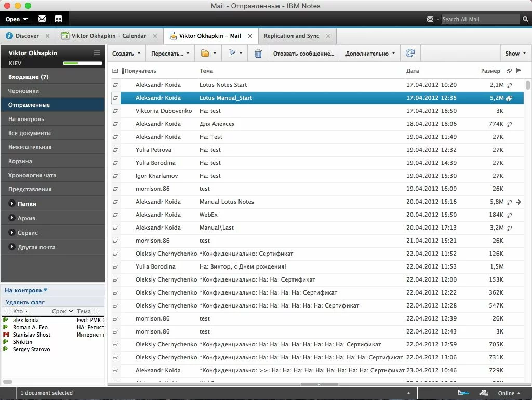The width and height of the screenshot is (532, 400).
Task: Click the trash delete icon in toolbar
Action: [258, 54]
